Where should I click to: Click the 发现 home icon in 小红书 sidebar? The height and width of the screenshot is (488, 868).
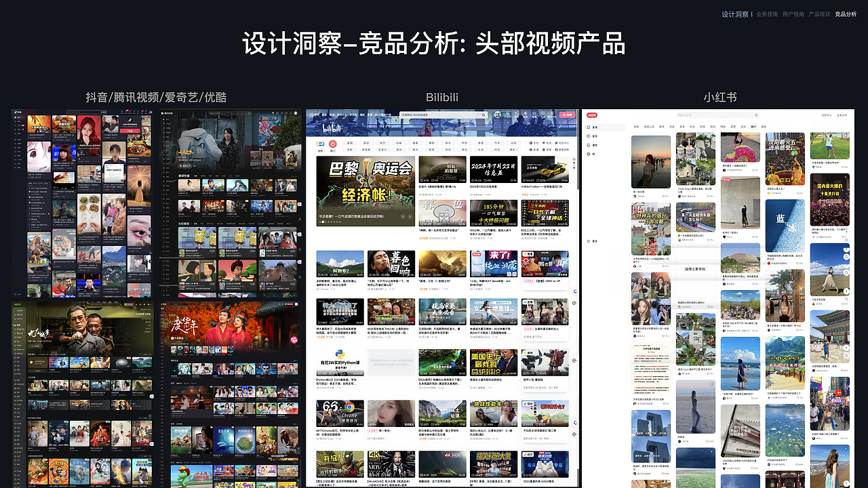tap(588, 127)
